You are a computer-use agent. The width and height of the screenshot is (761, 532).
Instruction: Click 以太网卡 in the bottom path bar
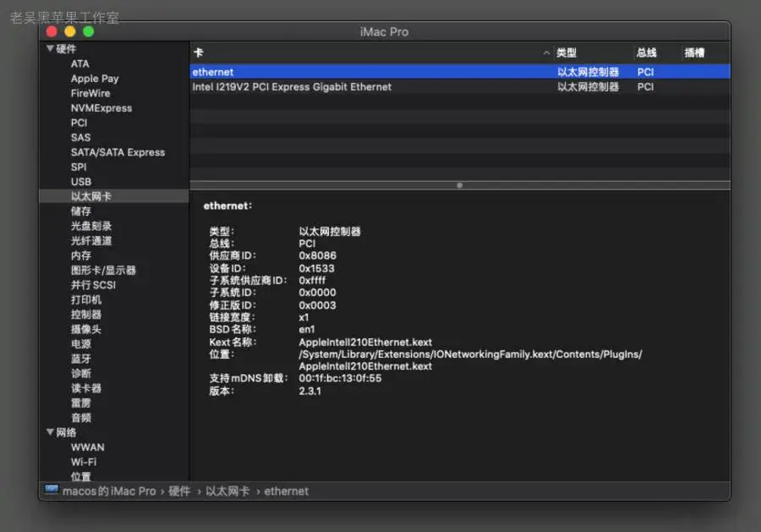tap(227, 491)
